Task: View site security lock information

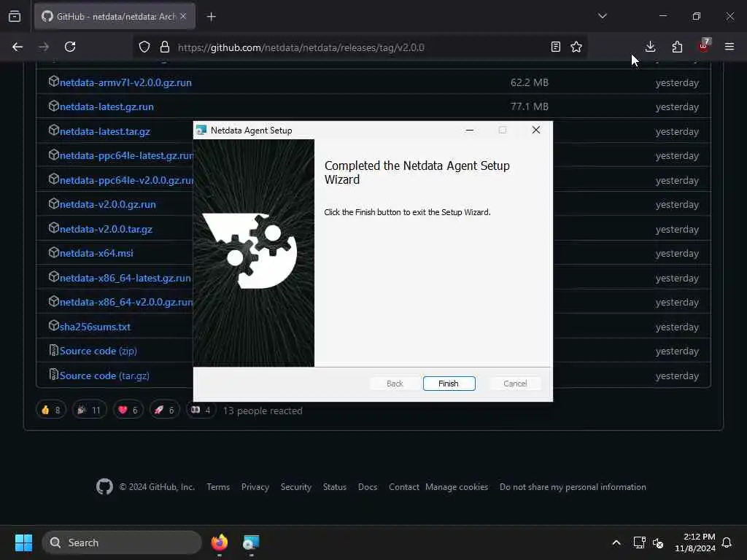Action: click(x=165, y=47)
